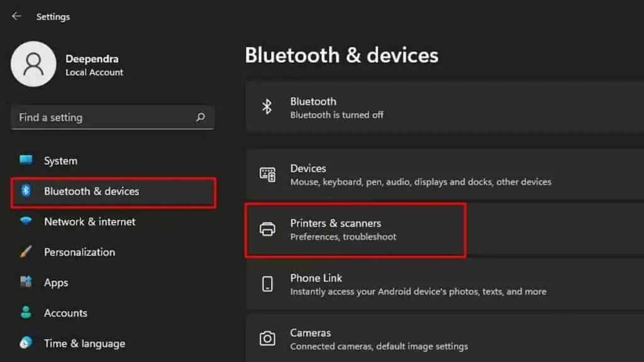Open the Devices settings row
Image resolution: width=644 pixels, height=362 pixels.
(445, 175)
